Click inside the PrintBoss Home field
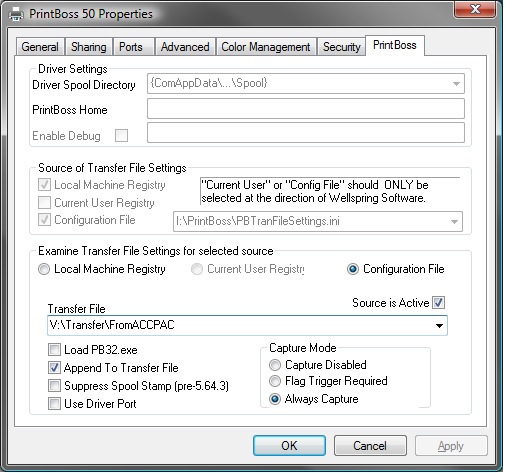This screenshot has height=473, width=505. (x=306, y=108)
